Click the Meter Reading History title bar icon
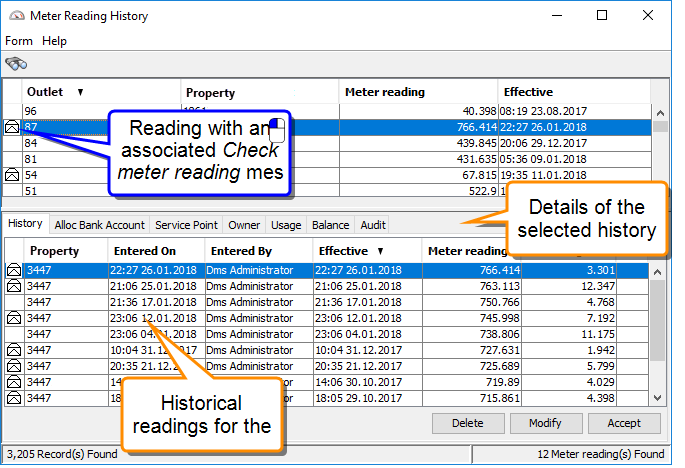Viewport: 685px width, 468px height. tap(15, 16)
